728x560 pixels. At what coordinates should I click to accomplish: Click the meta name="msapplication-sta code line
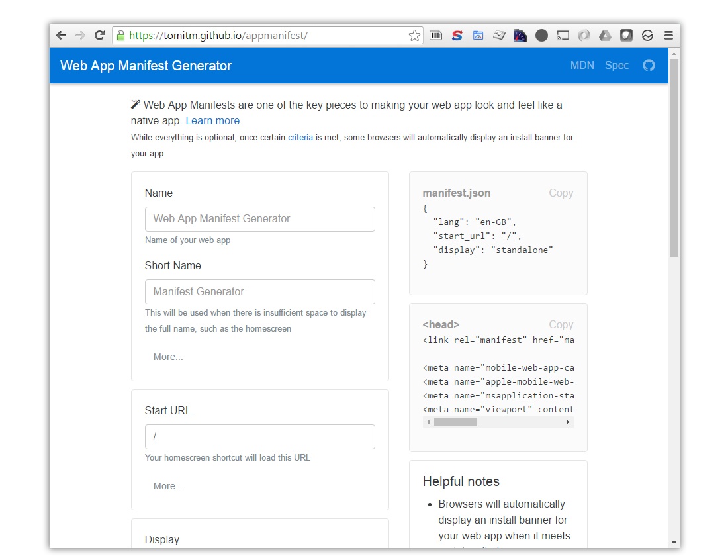pyautogui.click(x=498, y=396)
